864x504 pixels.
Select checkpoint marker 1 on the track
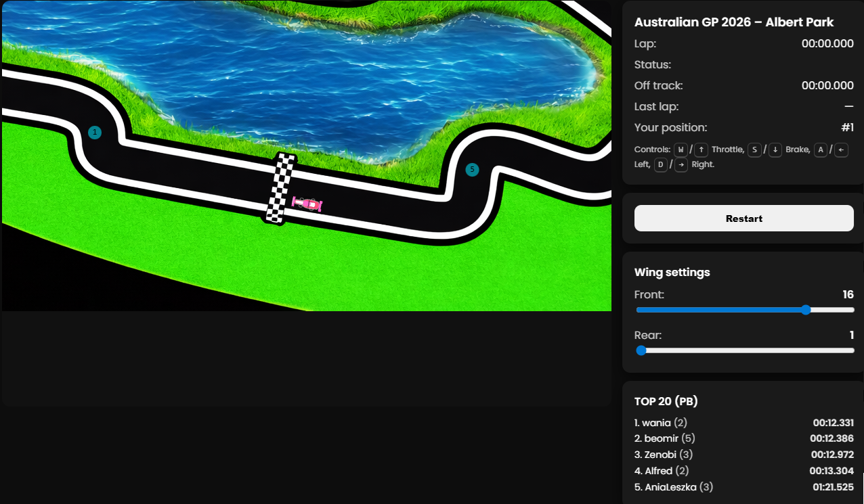point(95,133)
